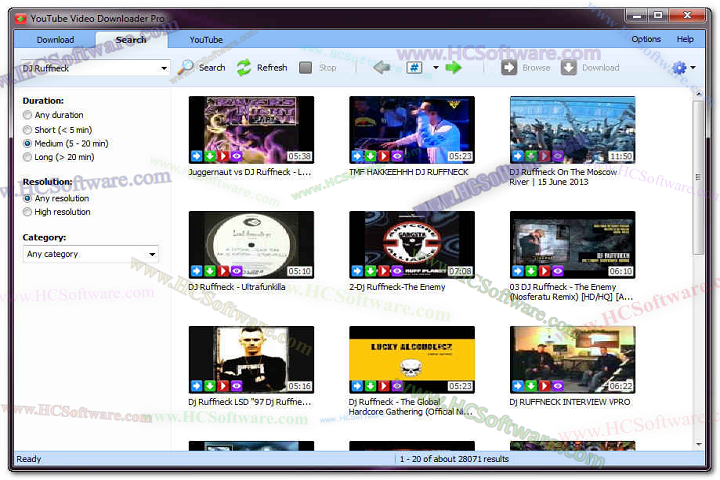Click red play icon on DJ RUFFNECK INTERVIEW VPRO
720x480 pixels.
tap(545, 386)
